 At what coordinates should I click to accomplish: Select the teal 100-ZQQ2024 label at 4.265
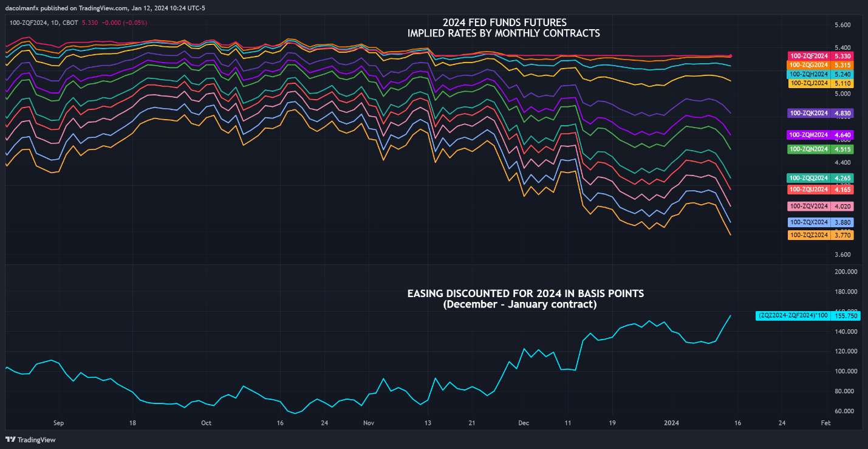(821, 178)
